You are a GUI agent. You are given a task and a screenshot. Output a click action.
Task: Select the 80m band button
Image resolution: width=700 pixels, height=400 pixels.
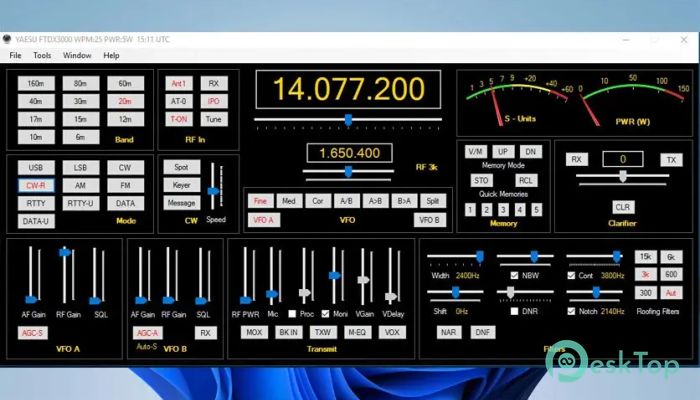point(81,83)
